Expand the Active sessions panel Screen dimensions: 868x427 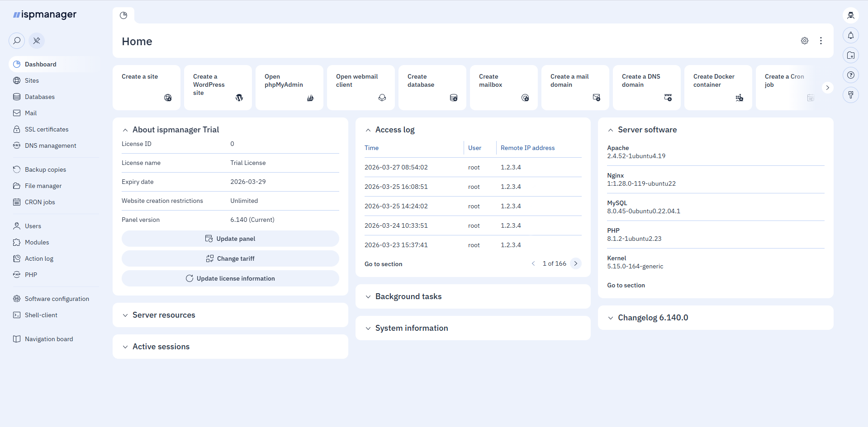[x=125, y=347]
